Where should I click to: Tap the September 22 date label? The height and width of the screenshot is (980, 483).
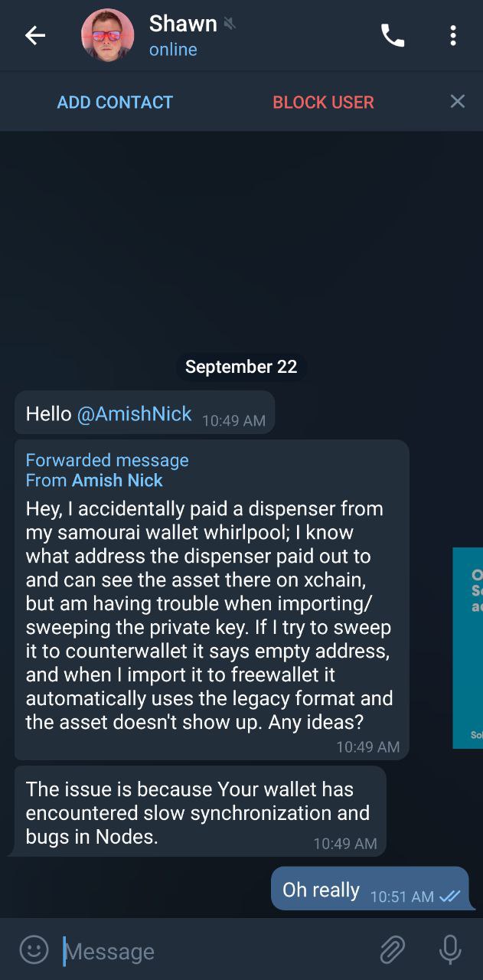point(241,367)
